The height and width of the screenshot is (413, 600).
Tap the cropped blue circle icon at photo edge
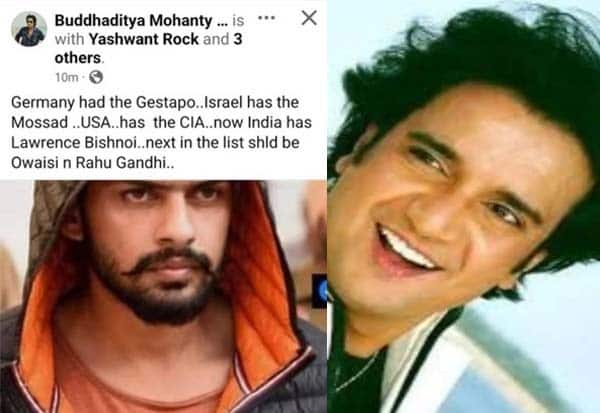click(x=322, y=291)
